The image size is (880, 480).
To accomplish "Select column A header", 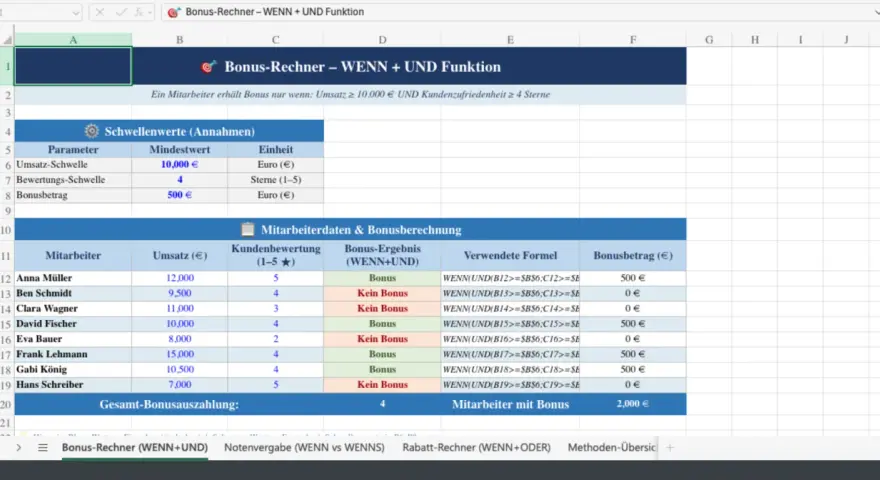I will (73, 40).
